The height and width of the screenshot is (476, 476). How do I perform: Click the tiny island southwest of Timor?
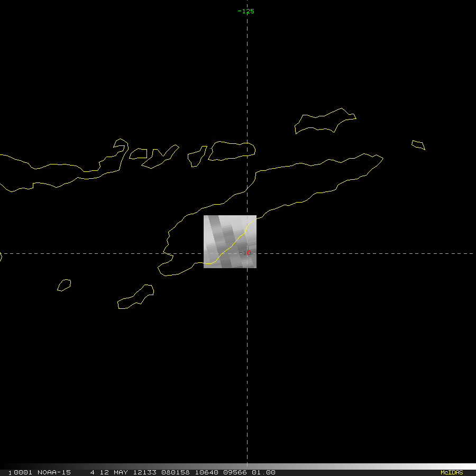64,285
